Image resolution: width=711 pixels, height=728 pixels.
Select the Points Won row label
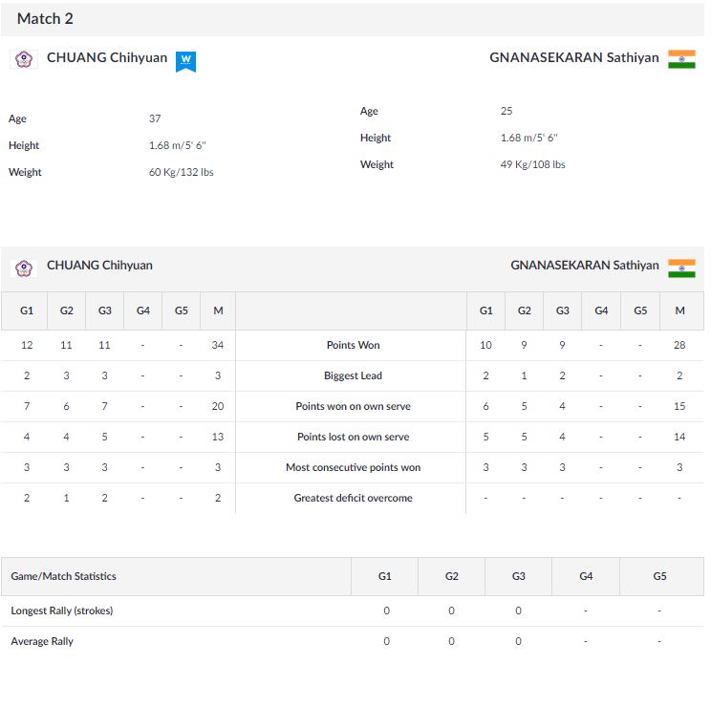tap(353, 345)
